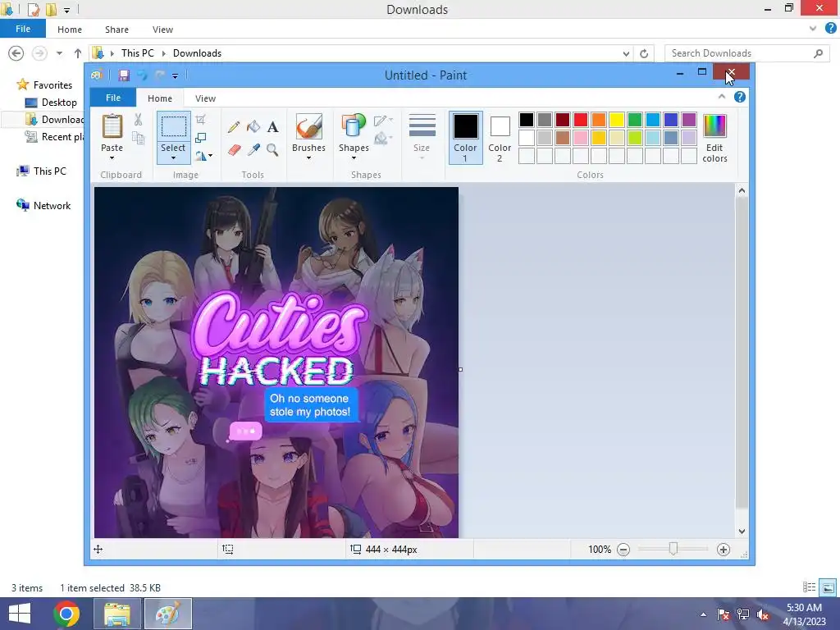
Task: Pick the yellow color swatch
Action: pos(617,120)
